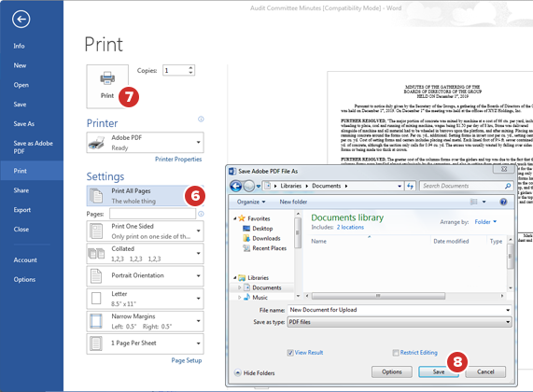The image size is (533, 392).
Task: Click the Save button in dialog
Action: pos(439,371)
